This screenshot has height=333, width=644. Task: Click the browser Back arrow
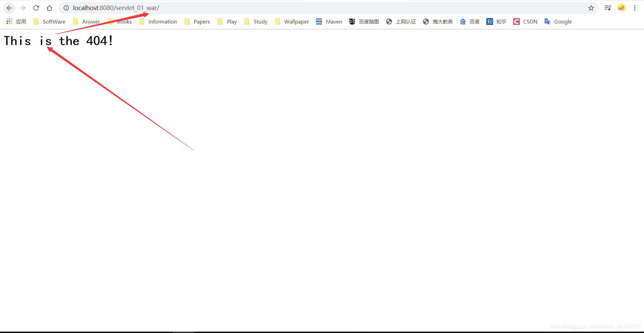(9, 8)
